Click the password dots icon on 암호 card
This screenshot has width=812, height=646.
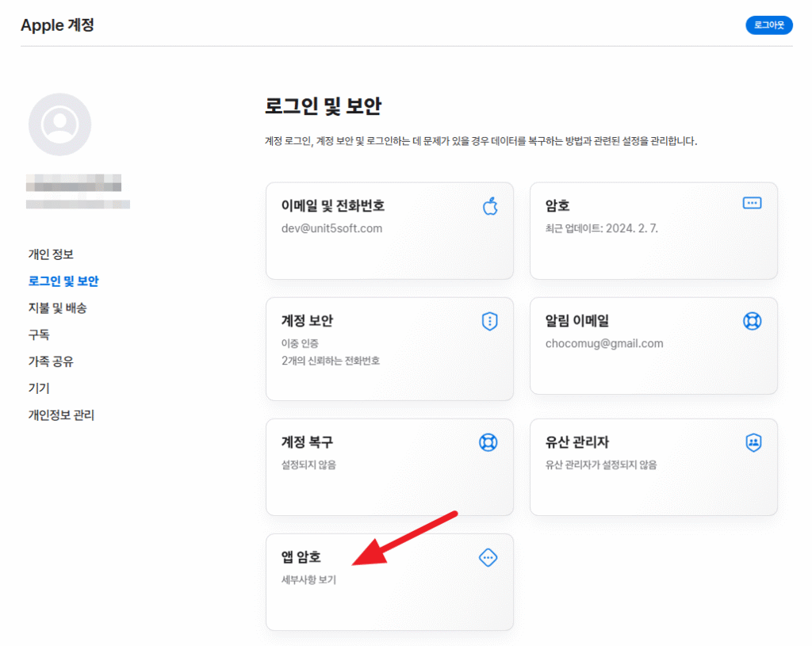(x=753, y=205)
